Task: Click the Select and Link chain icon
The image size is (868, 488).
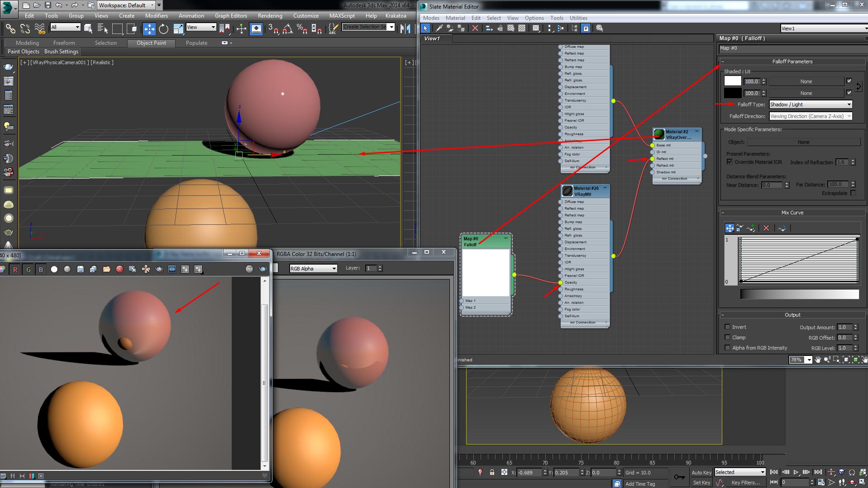Action: [x=10, y=29]
